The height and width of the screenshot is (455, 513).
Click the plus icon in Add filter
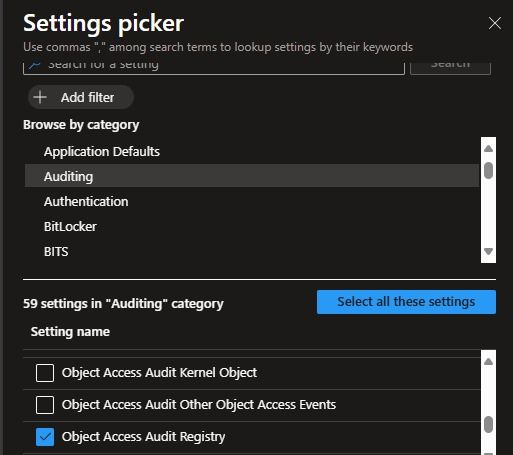tap(40, 97)
